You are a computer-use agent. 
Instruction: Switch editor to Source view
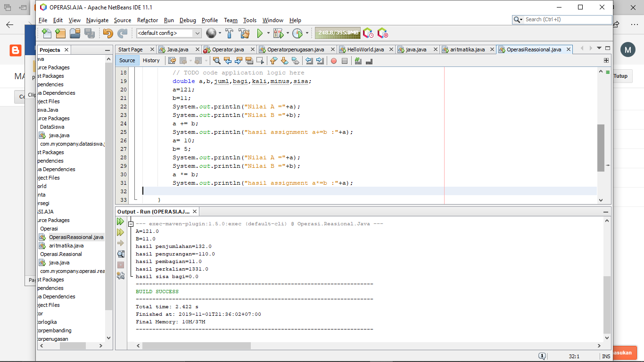tap(127, 60)
